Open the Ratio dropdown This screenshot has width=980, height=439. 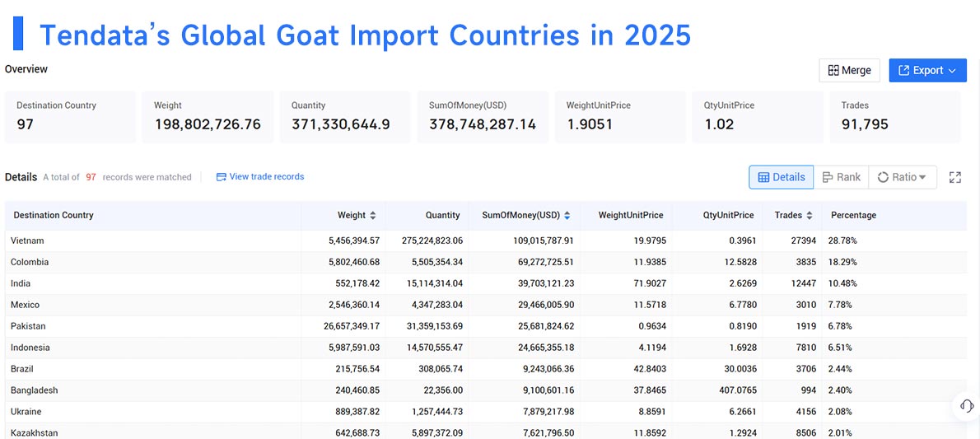pos(903,177)
